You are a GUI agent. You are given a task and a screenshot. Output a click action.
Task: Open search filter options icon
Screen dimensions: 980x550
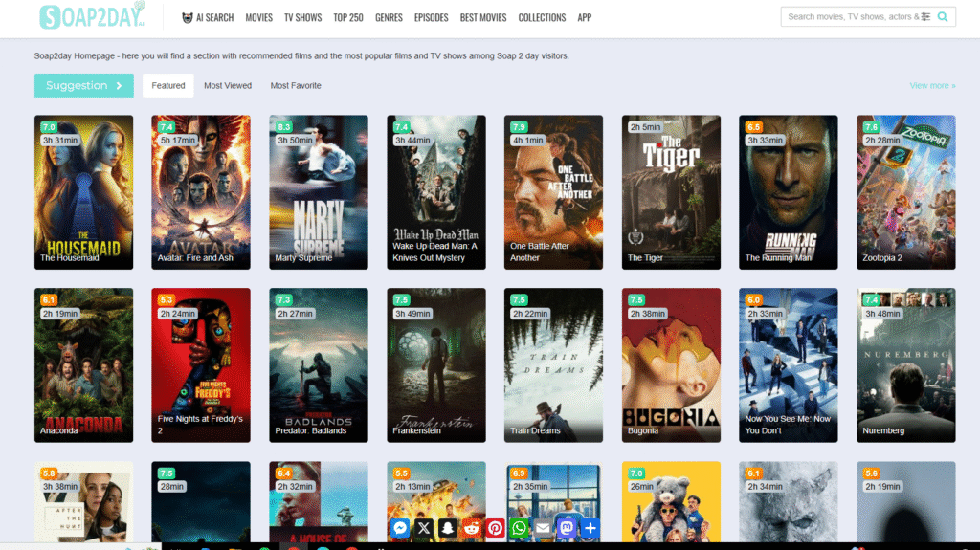(925, 16)
